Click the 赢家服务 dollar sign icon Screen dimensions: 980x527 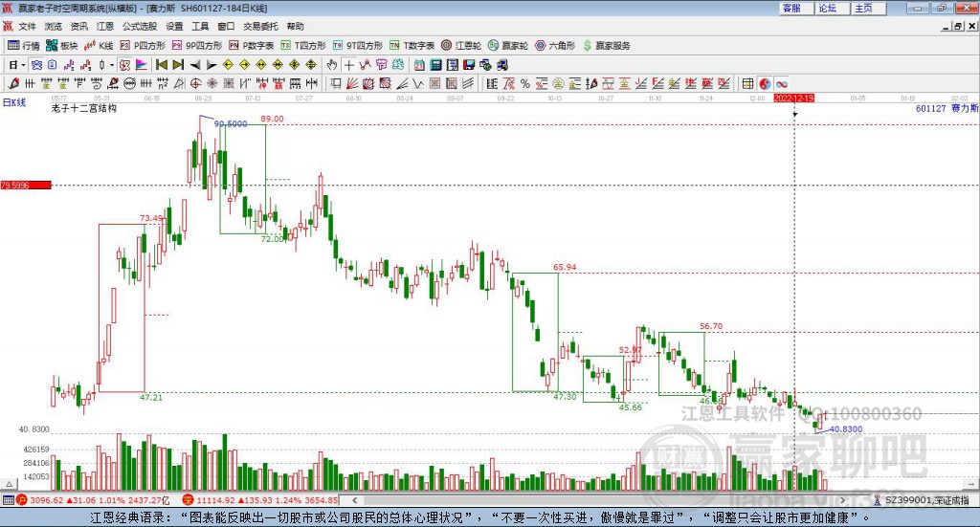(x=587, y=46)
